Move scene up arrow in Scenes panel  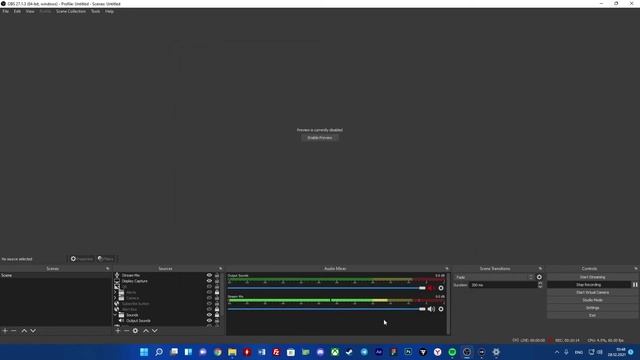click(24, 331)
